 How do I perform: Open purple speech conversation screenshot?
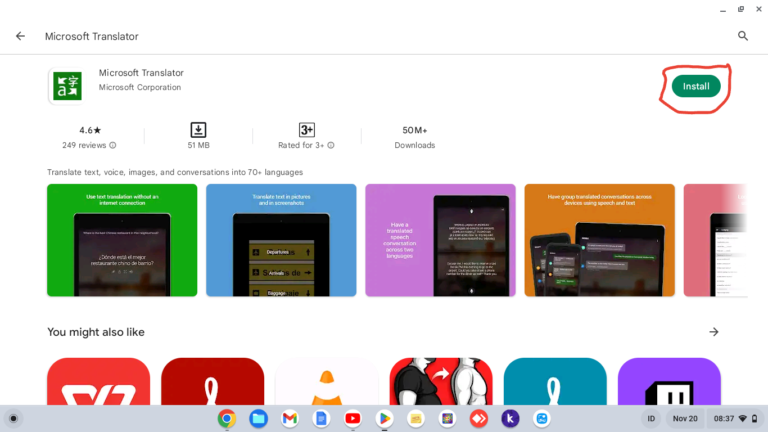click(x=440, y=240)
